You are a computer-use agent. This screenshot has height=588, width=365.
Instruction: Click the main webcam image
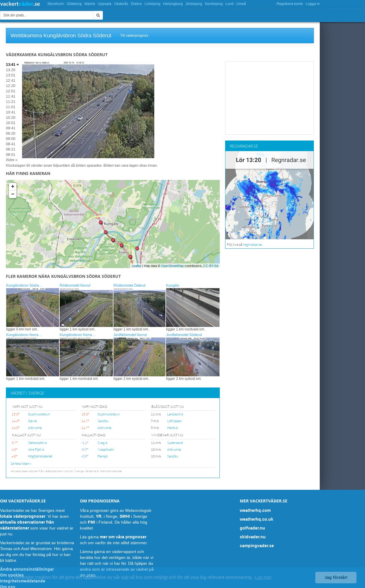[88, 110]
